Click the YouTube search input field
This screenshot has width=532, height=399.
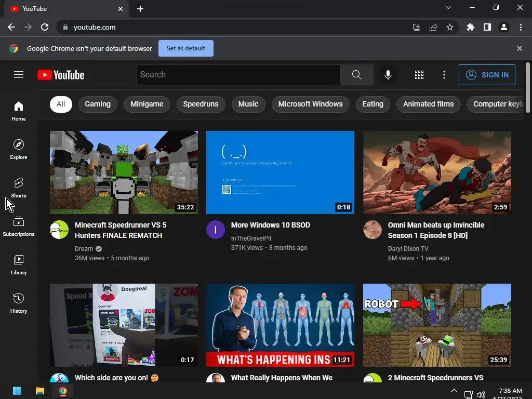coord(238,75)
